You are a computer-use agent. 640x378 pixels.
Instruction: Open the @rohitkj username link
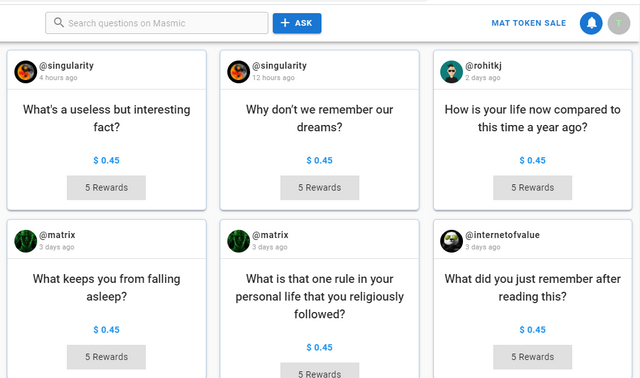[483, 66]
